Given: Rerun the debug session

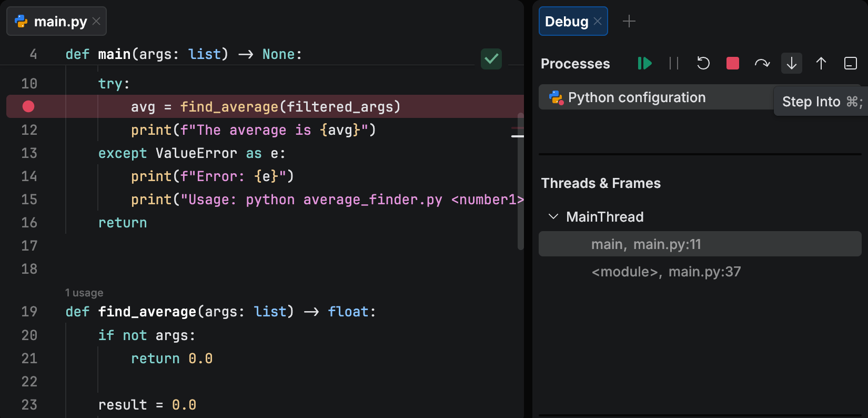Looking at the screenshot, I should click(703, 64).
